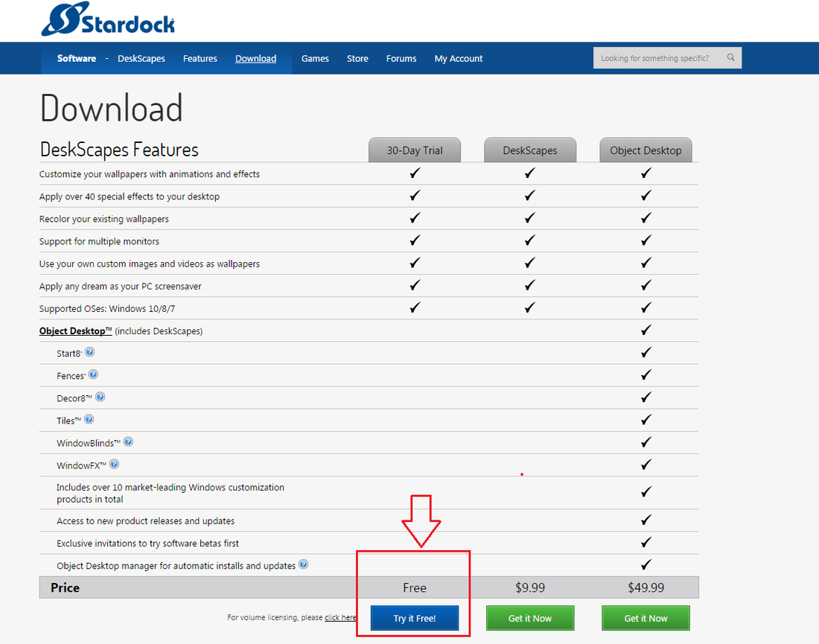This screenshot has height=644, width=819.
Task: Click 'Apply over 40 special effects to your desktop'
Action: point(130,197)
